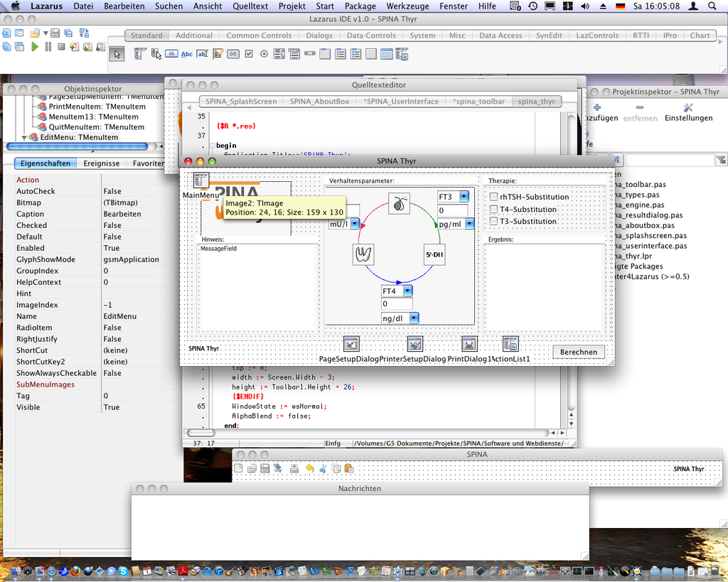Collapse the EditMenu tree node
Screen dimensions: 728x582
(24, 137)
